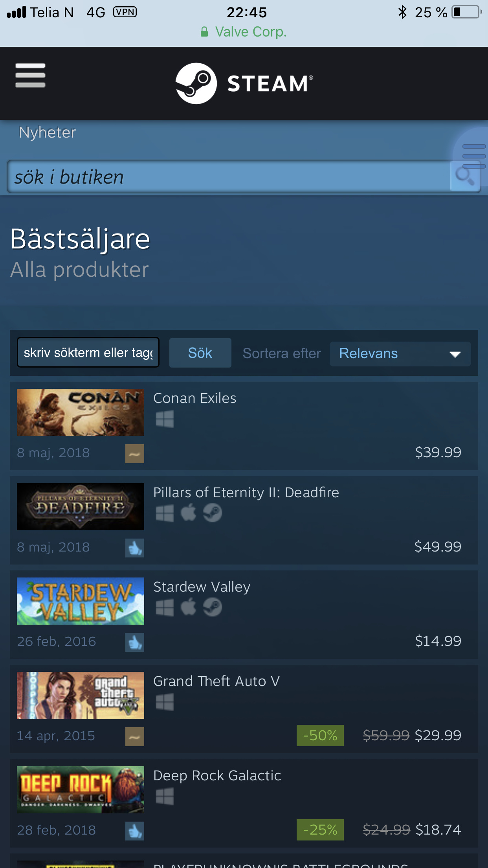Click the Mac platform icon under Stardew Valley
This screenshot has height=868, width=488.
[x=189, y=607]
